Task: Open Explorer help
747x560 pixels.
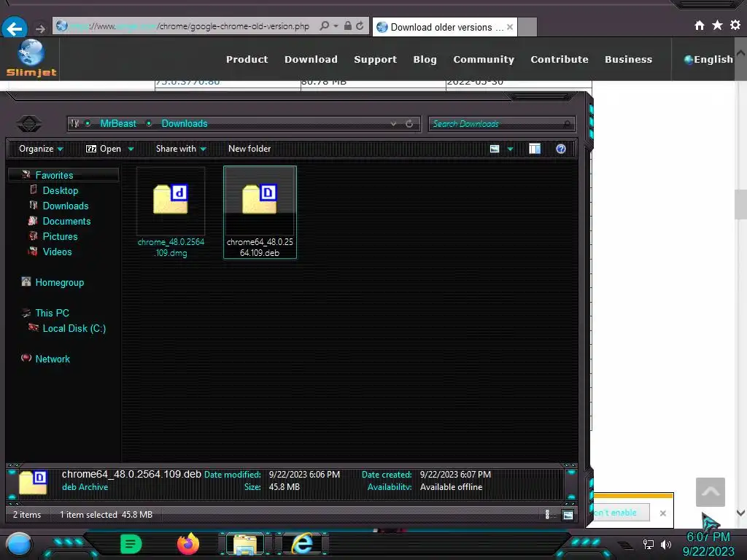Action: 561,149
